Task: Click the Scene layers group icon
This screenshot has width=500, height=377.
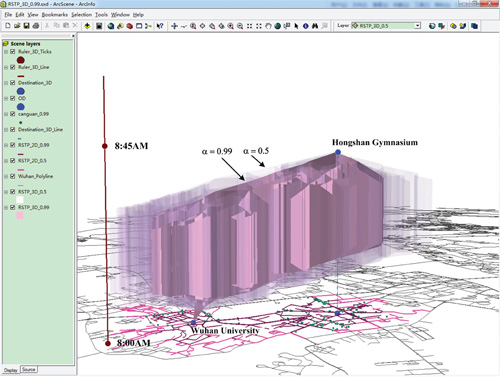Action: tap(6, 44)
